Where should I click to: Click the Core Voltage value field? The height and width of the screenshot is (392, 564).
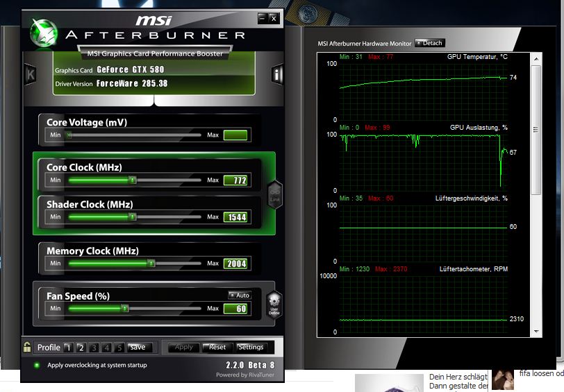(235, 135)
